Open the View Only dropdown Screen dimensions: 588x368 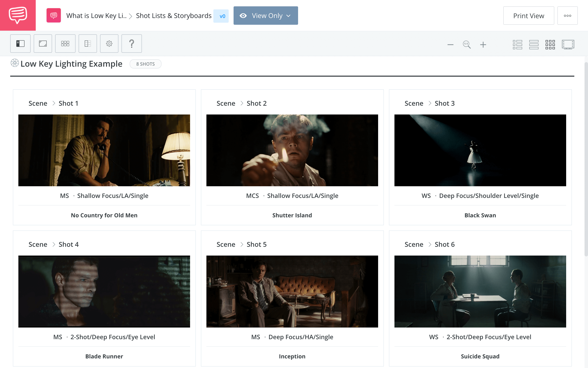click(266, 16)
